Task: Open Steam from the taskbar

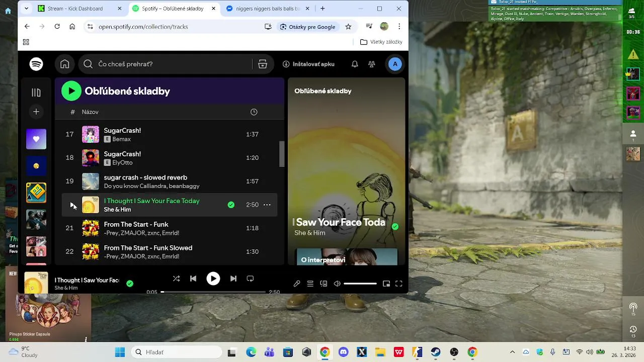Action: pyautogui.click(x=436, y=352)
